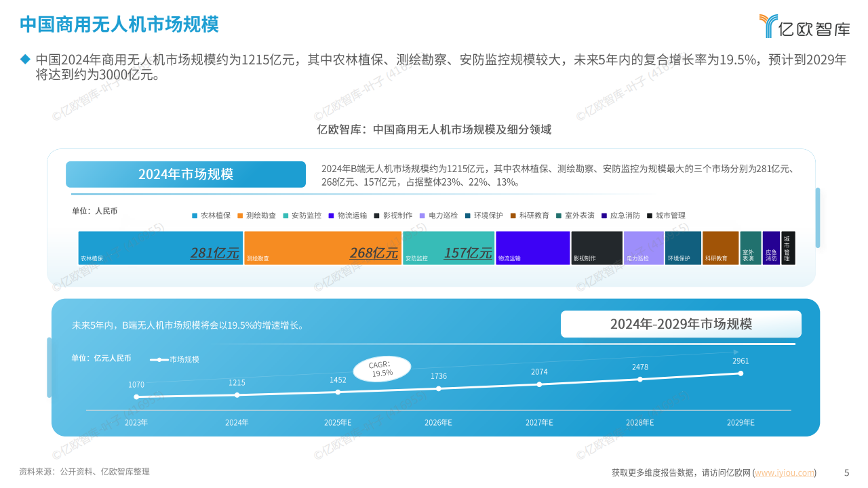This screenshot has width=868, height=488.
Task: Click the 城市管理 legend color square
Action: pyautogui.click(x=650, y=216)
